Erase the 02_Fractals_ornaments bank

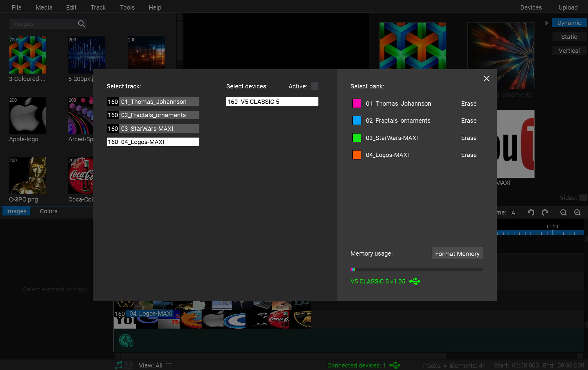click(x=469, y=121)
